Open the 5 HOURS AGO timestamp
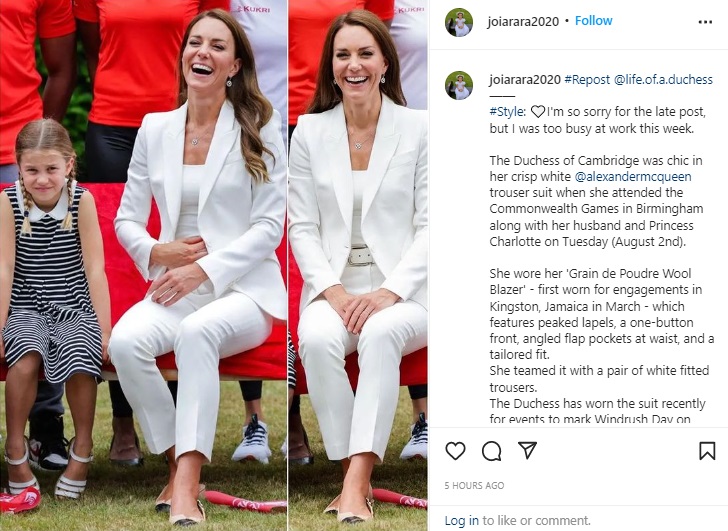This screenshot has width=728, height=531. point(474,486)
